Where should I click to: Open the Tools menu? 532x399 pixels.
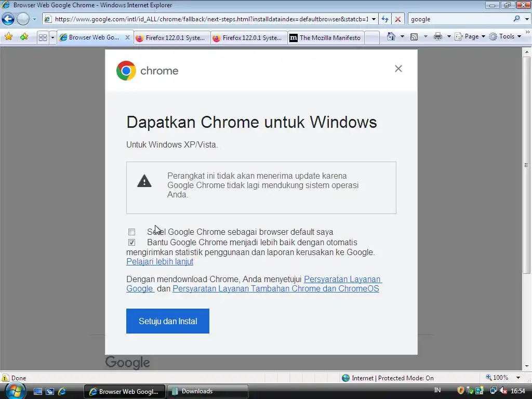pyautogui.click(x=505, y=36)
